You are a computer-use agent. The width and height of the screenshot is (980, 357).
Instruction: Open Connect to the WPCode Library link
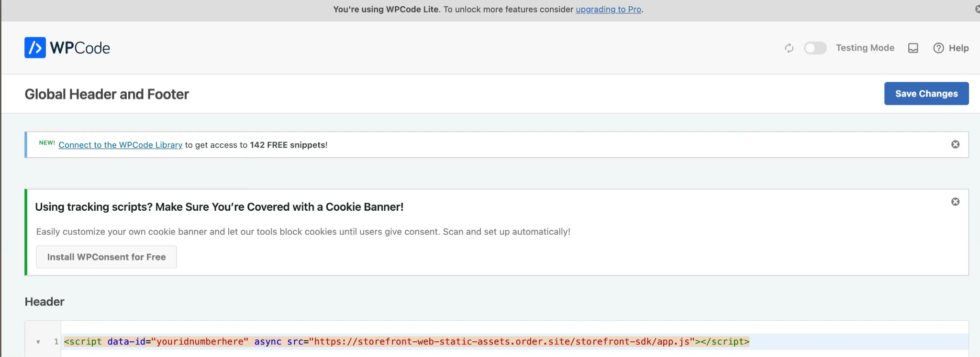[120, 145]
